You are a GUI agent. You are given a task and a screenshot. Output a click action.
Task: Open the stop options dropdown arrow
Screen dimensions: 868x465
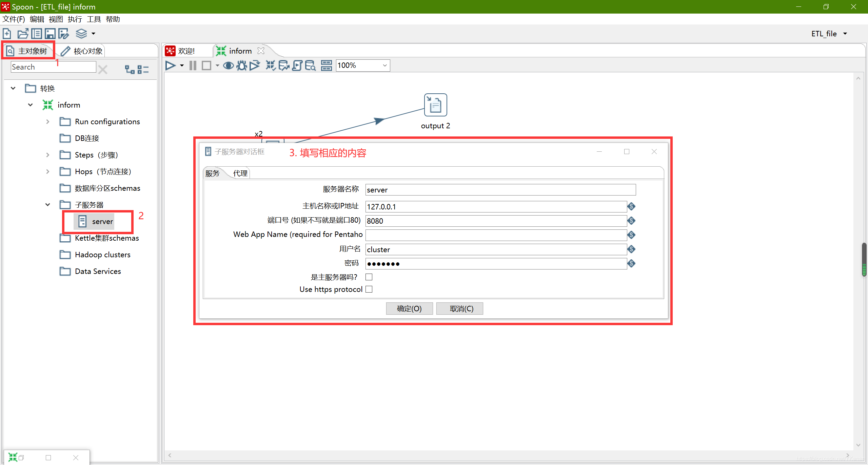(x=217, y=66)
